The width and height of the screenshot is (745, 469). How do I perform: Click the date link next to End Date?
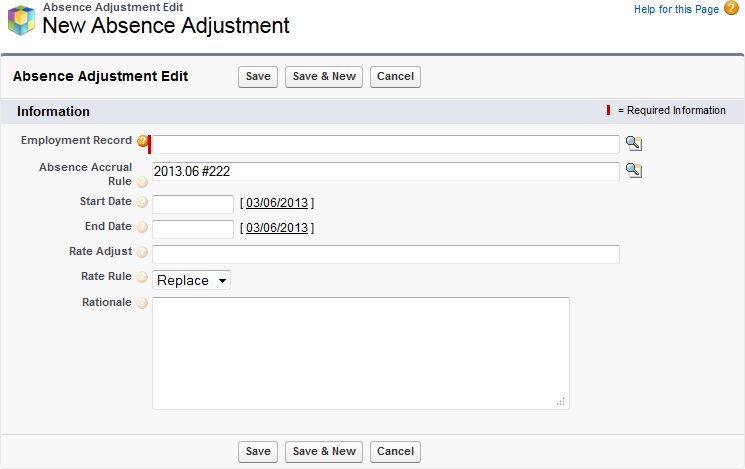277,228
